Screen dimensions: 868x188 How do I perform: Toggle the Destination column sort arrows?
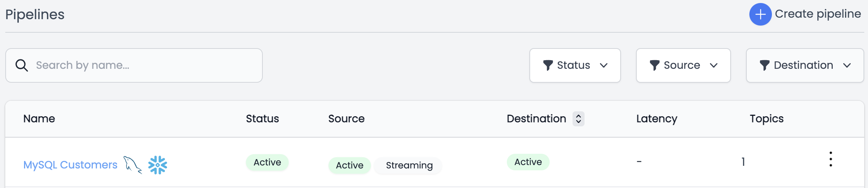pos(579,119)
